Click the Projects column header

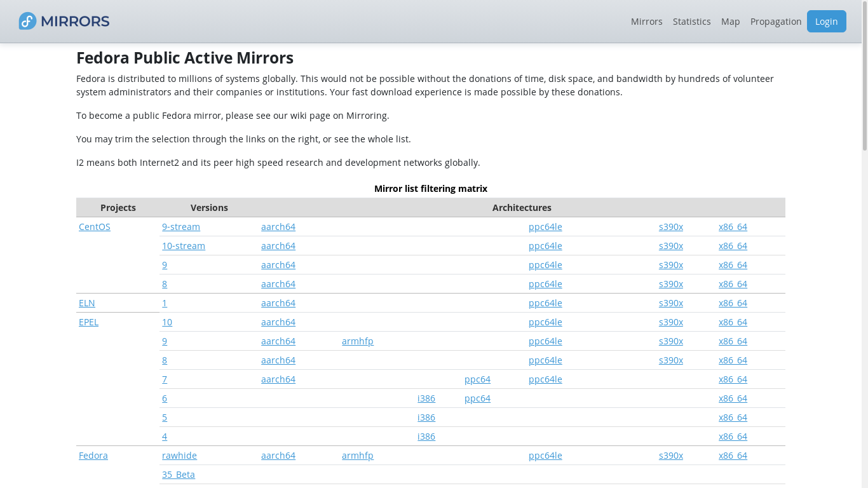click(118, 208)
